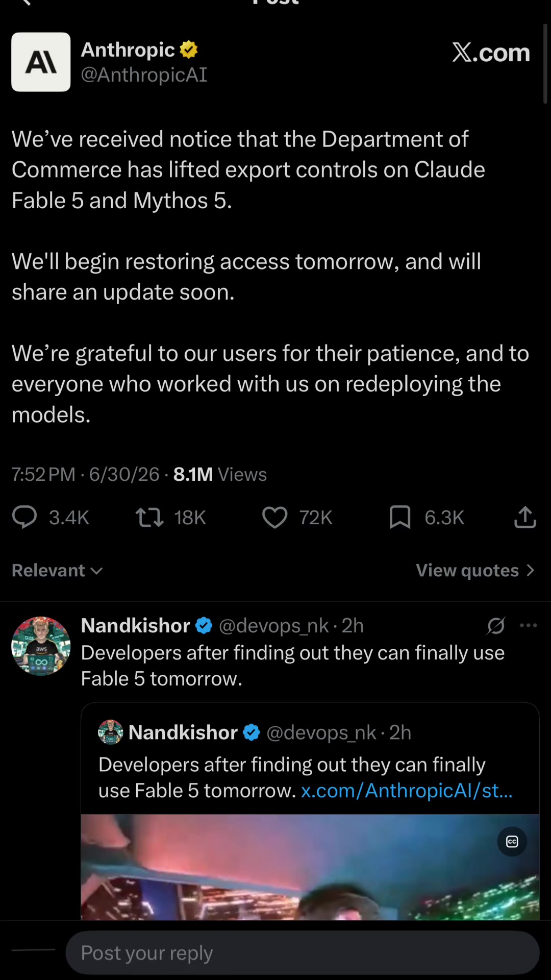Share the post via upload icon
Viewport: 551px width, 980px height.
point(525,517)
